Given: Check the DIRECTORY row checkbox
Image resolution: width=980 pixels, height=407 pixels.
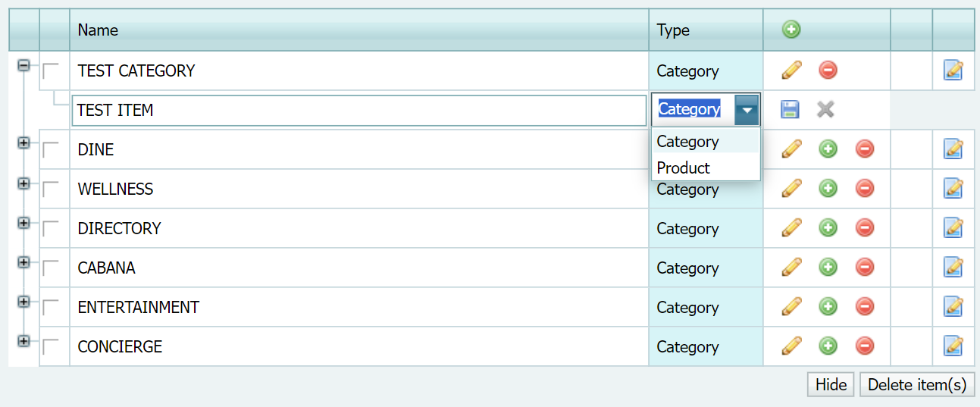Looking at the screenshot, I should pos(51,229).
